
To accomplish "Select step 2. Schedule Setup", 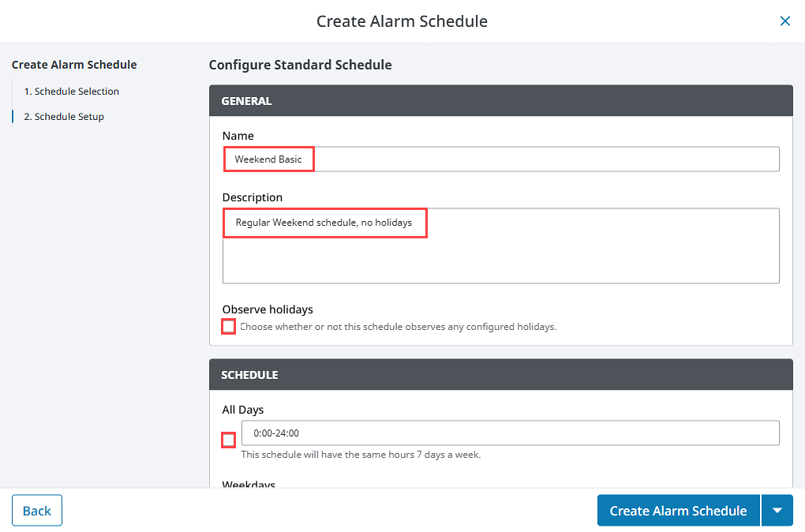I will tap(64, 117).
